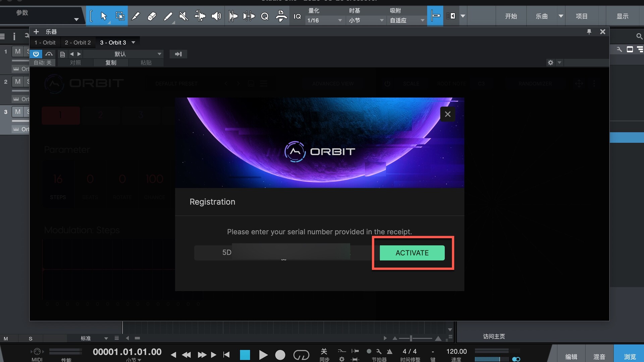Mute track 2 with M button
This screenshot has height=362, width=644.
click(x=18, y=81)
